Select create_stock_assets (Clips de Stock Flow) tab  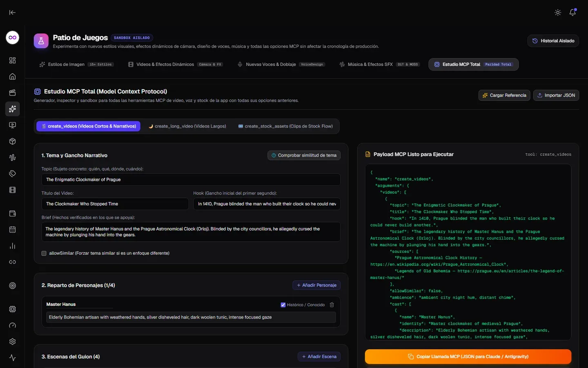pyautogui.click(x=285, y=126)
